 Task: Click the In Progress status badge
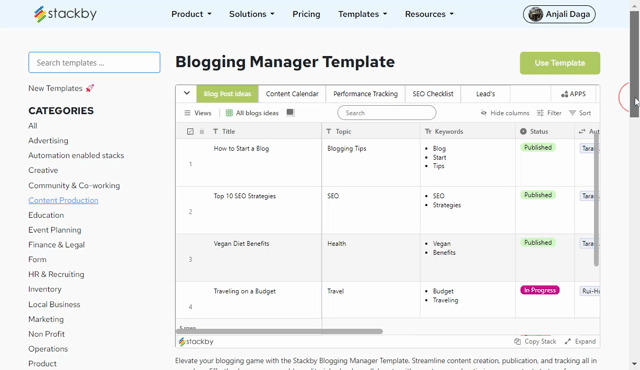click(x=540, y=290)
